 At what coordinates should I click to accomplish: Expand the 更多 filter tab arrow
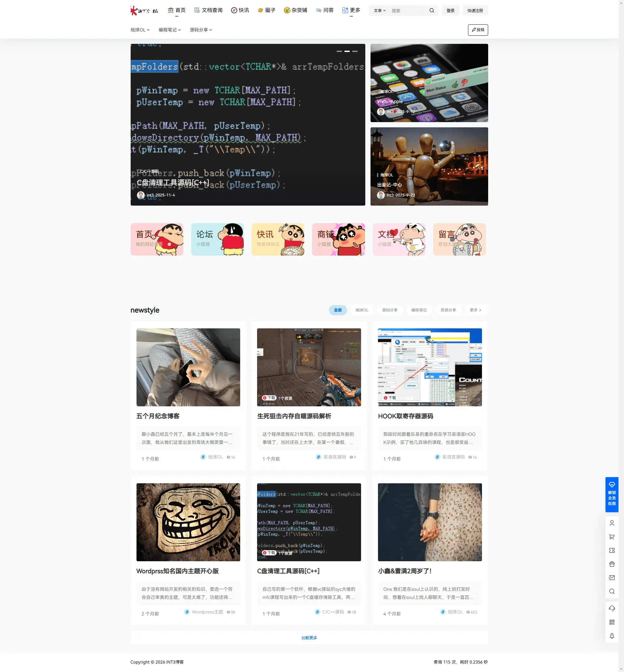click(475, 310)
